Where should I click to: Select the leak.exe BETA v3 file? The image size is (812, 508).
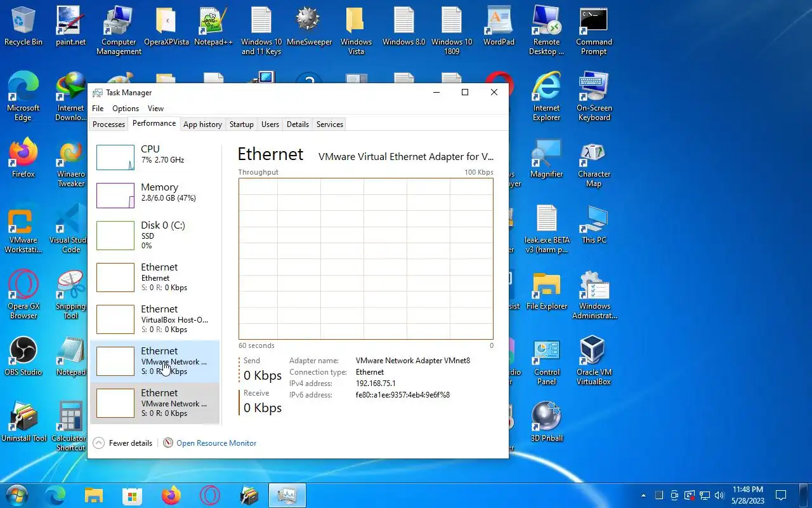(x=547, y=229)
